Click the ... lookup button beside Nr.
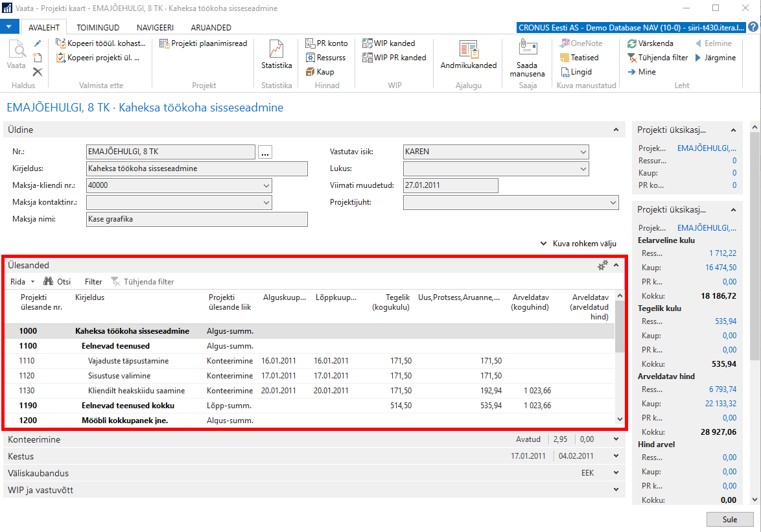This screenshot has height=532, width=761. pos(265,152)
